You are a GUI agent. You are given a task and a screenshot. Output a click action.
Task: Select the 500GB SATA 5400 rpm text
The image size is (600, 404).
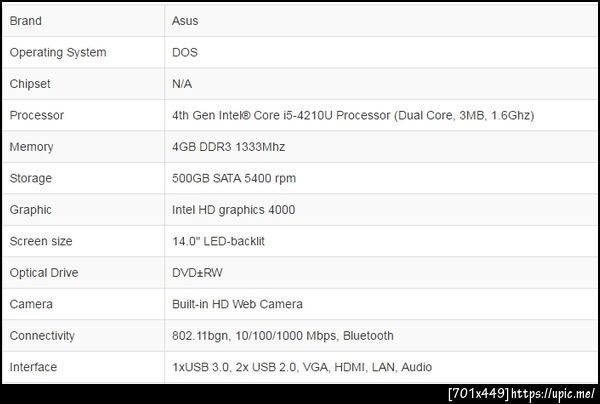point(234,178)
